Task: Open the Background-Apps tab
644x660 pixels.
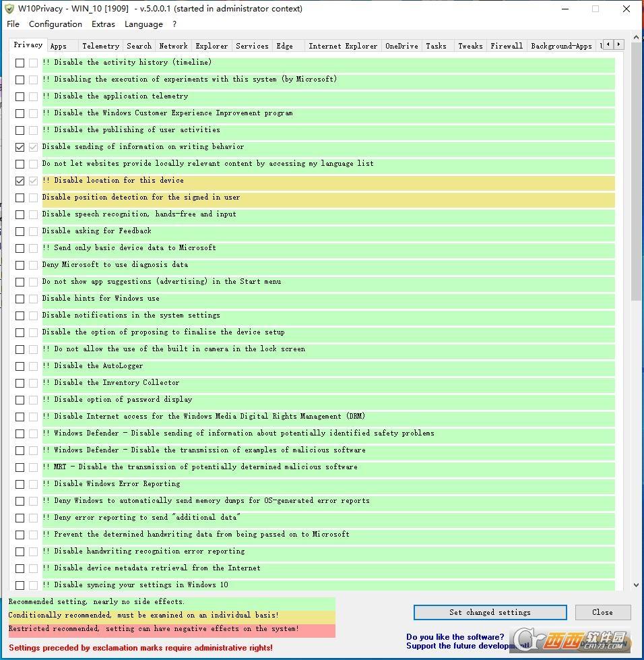Action: pos(562,46)
